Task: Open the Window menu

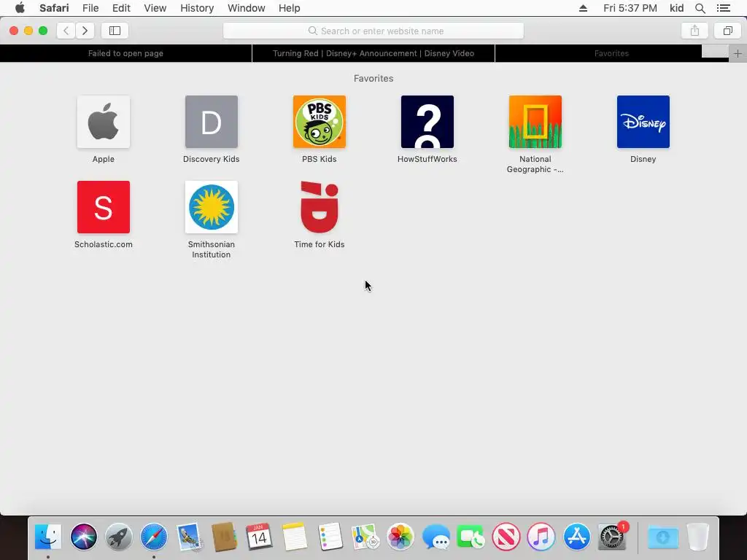Action: (247, 8)
